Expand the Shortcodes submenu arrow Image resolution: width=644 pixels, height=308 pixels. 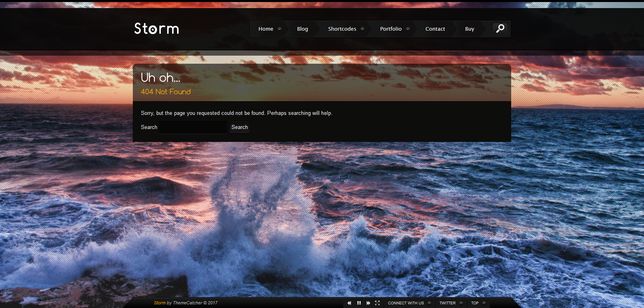[x=362, y=29]
